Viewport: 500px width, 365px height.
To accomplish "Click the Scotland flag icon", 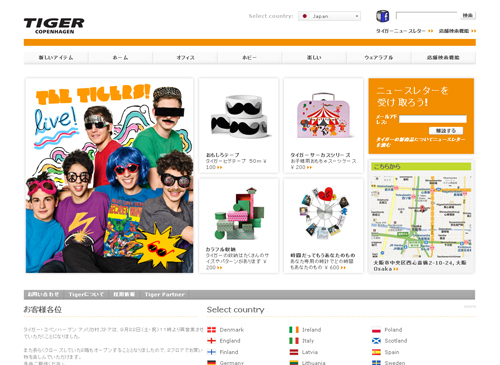I will (x=376, y=341).
